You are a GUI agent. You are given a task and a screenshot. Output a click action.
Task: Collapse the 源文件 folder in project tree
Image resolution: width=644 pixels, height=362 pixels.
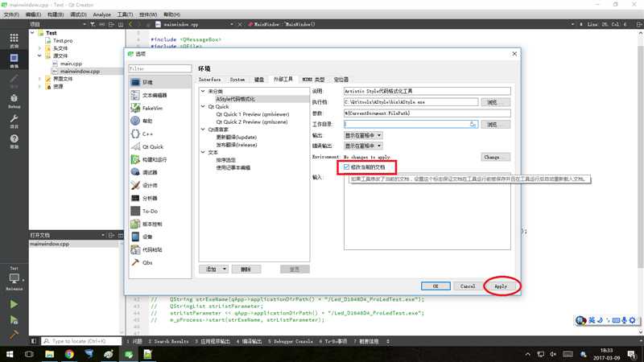(x=39, y=56)
